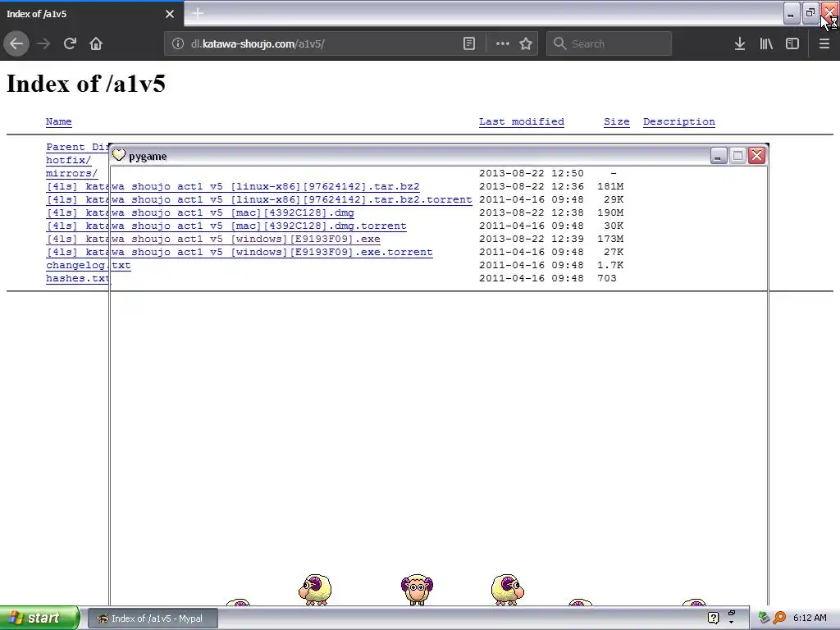Click the 6:12 AM system clock
This screenshot has width=840, height=630.
click(x=810, y=619)
